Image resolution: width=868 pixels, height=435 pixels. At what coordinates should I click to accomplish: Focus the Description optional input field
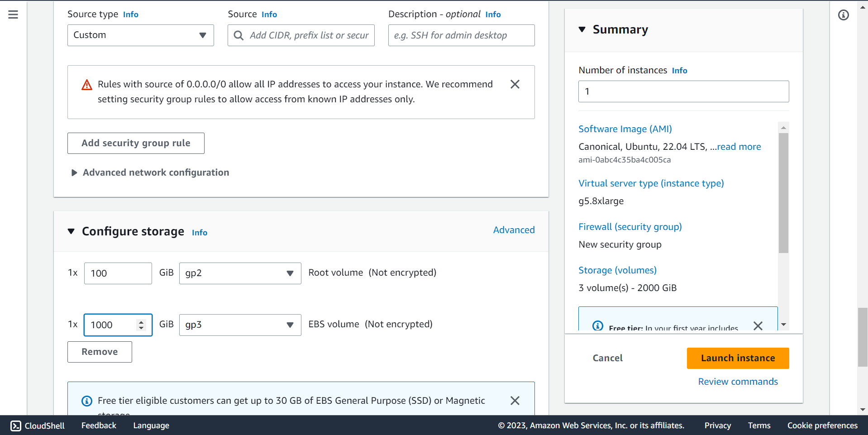point(461,35)
